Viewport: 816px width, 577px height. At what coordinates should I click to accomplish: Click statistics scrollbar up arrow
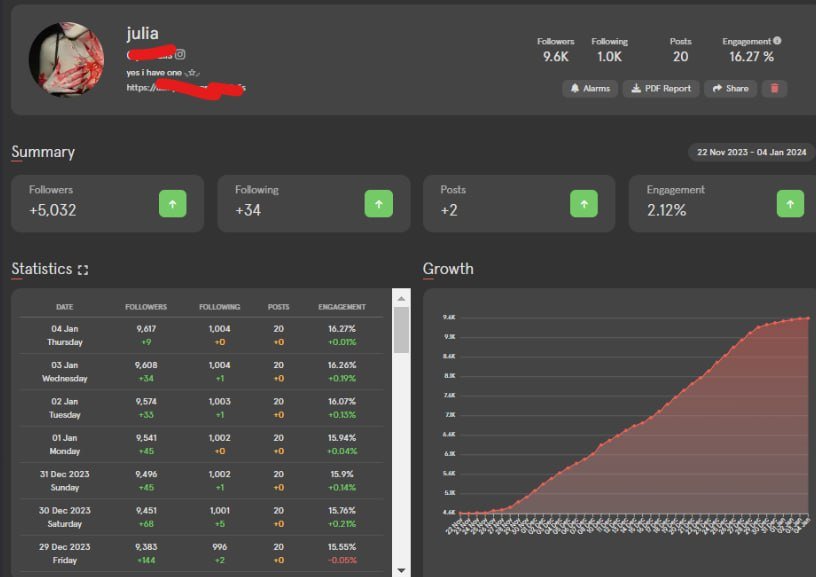(x=401, y=299)
